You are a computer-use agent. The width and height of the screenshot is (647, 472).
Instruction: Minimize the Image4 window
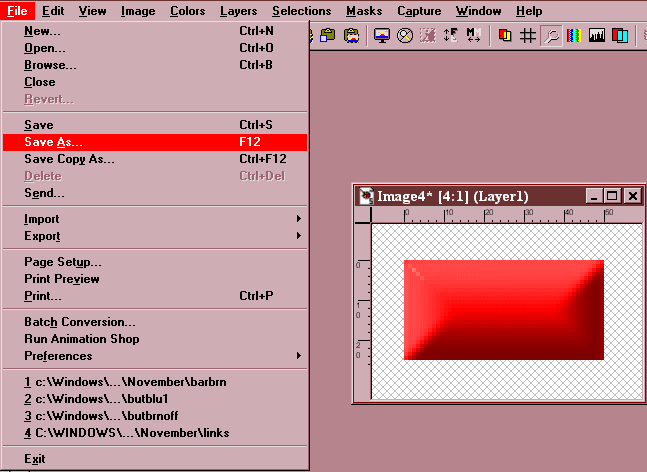pos(593,196)
